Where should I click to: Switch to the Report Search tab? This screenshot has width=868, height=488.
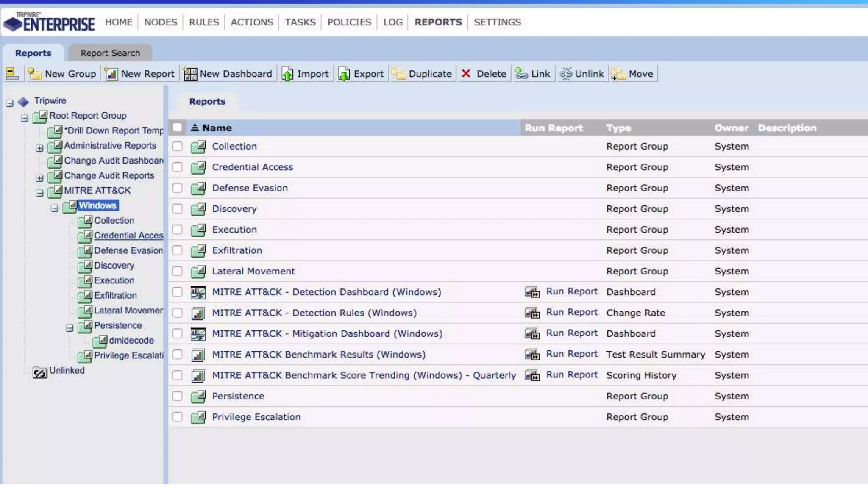(x=110, y=53)
